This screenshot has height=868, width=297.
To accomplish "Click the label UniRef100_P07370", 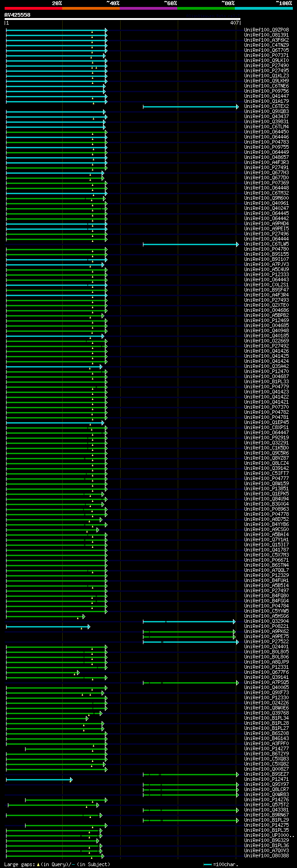I will [x=266, y=407].
